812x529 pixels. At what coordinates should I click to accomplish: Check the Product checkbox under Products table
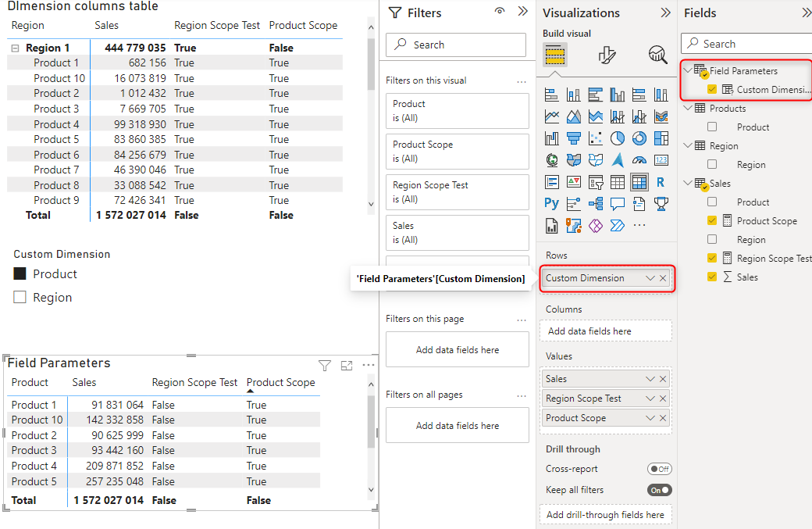pyautogui.click(x=711, y=127)
